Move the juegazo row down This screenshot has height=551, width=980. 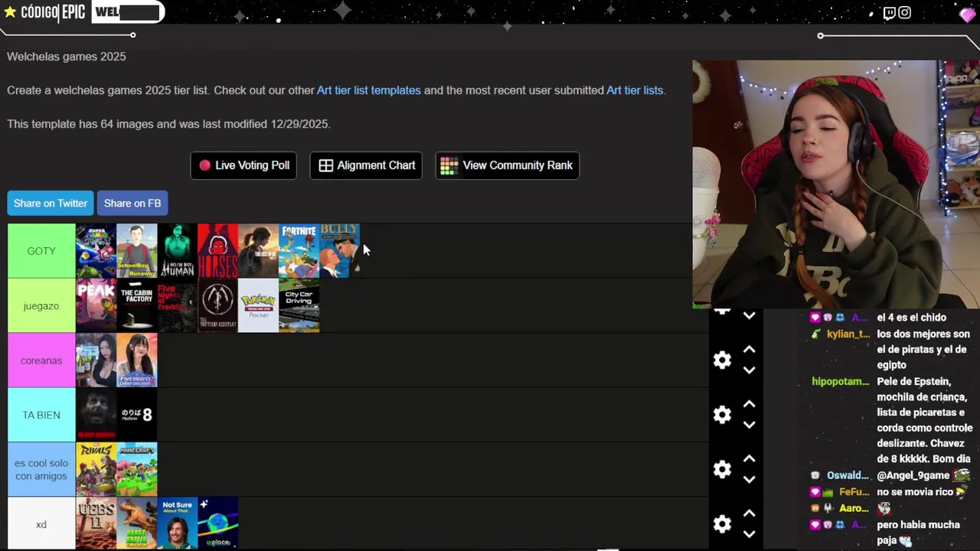point(749,315)
